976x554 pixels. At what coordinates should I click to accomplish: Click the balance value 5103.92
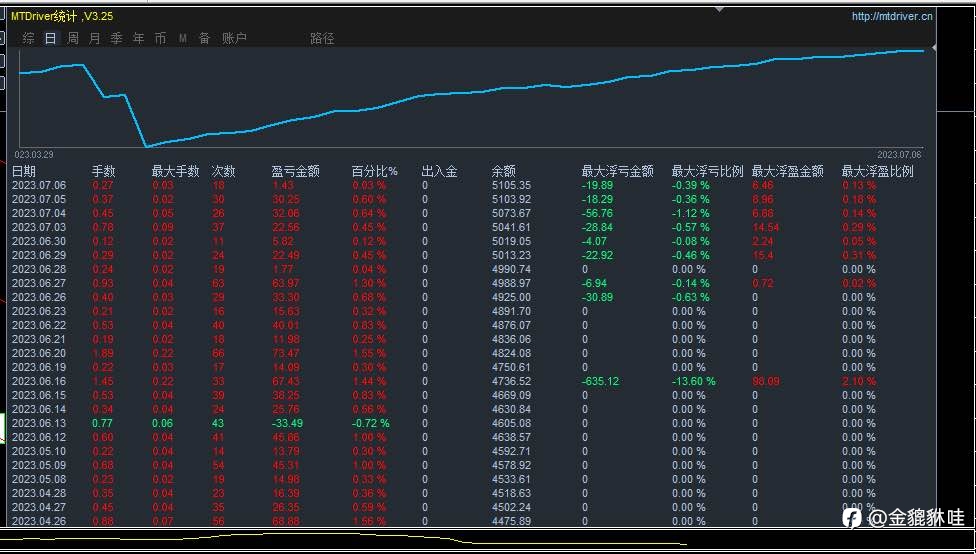click(x=512, y=199)
